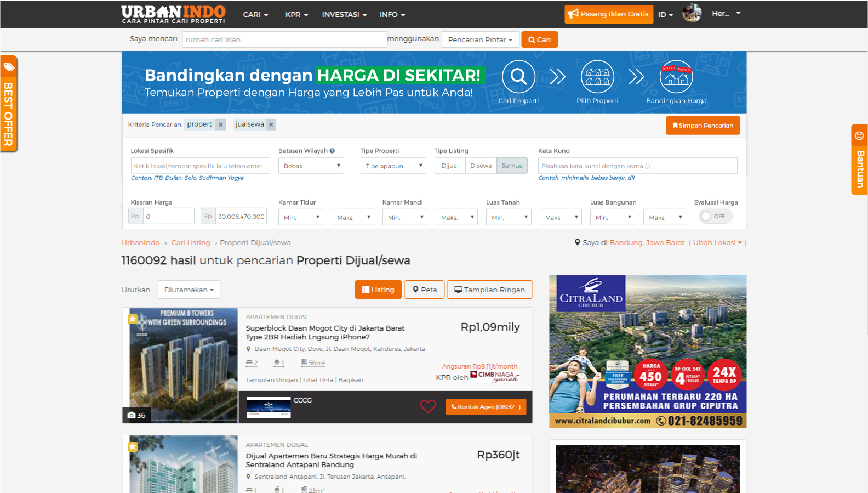Open Superblock Daan Mogot City listing title
This screenshot has height=493, width=868.
click(x=325, y=332)
